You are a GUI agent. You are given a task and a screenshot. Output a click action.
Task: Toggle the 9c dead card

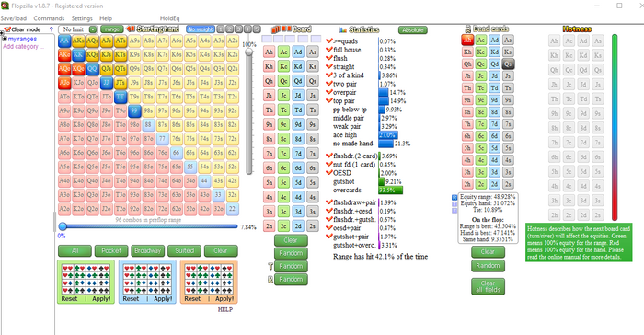481,100
